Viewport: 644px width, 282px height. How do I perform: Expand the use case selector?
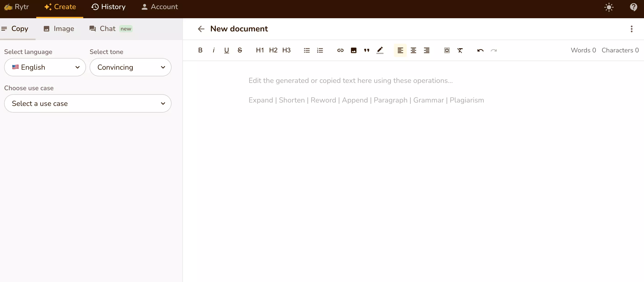(163, 103)
